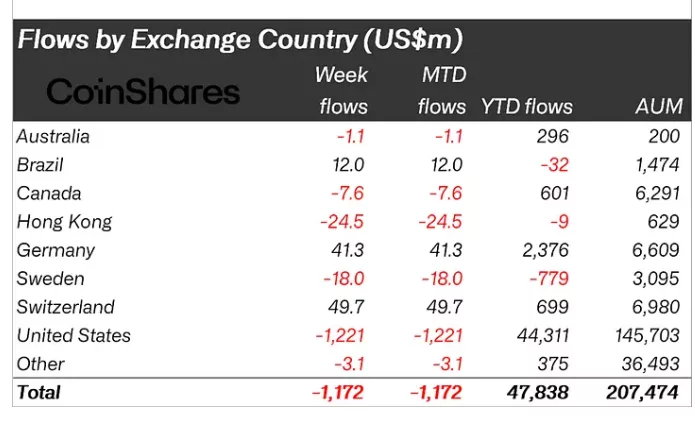Viewport: 695px width, 431px height.
Task: Click Germany's YTD flows value 2,376
Action: 546,250
